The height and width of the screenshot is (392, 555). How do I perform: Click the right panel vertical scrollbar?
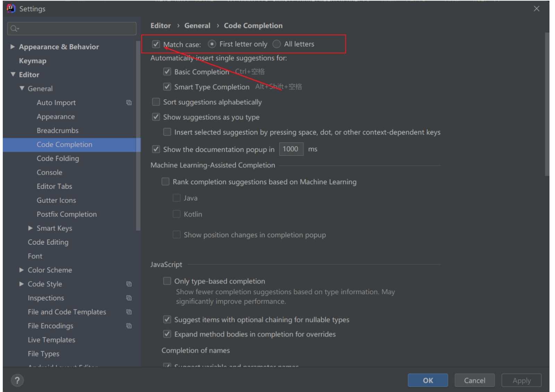(x=547, y=104)
